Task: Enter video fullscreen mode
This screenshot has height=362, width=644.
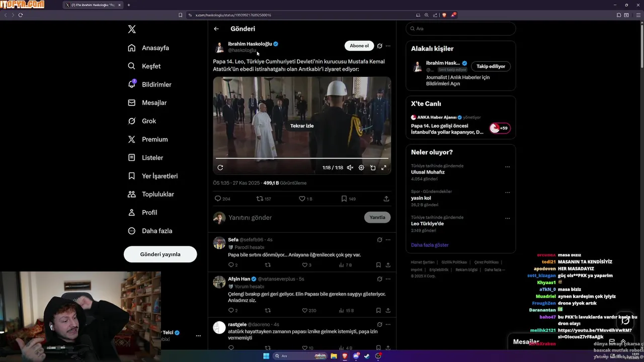Action: pos(384,168)
